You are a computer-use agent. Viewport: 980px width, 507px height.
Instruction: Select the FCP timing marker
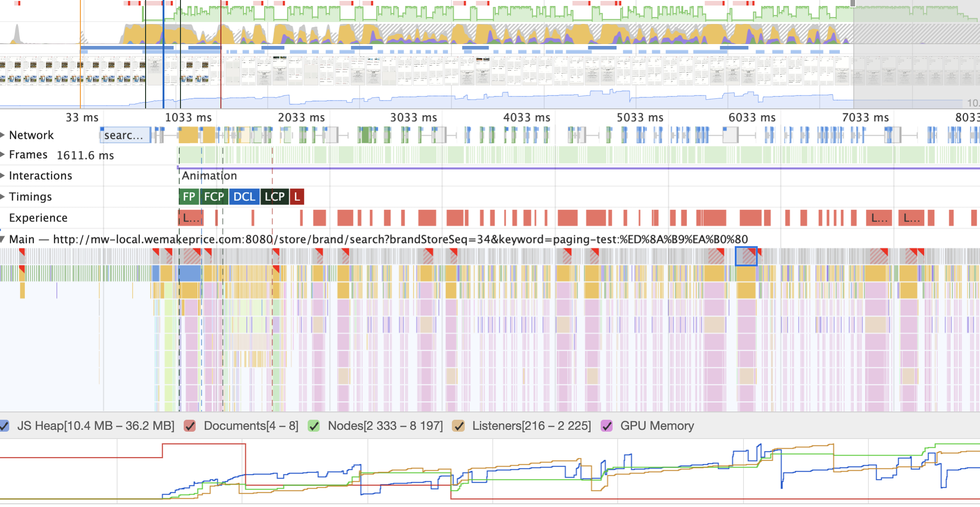point(214,197)
